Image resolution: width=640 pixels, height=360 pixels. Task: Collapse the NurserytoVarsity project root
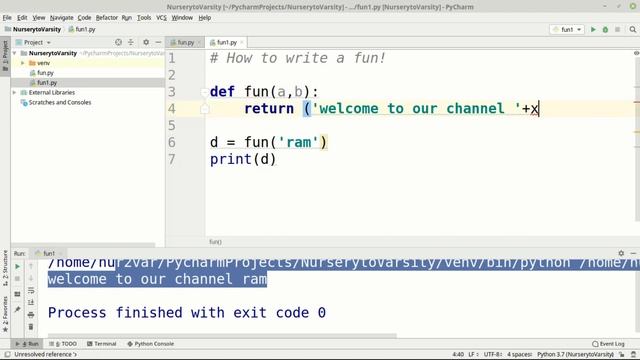click(15, 53)
